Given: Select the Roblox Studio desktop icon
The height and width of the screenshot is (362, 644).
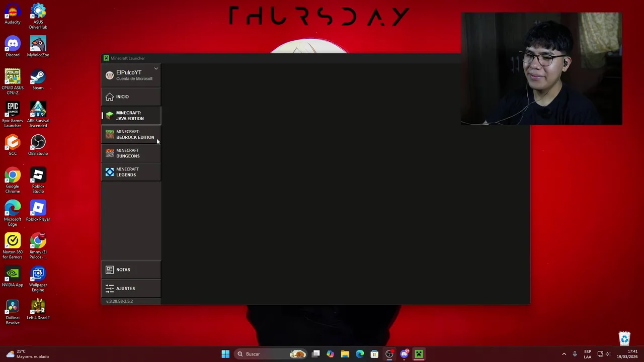Looking at the screenshot, I should pos(38,180).
